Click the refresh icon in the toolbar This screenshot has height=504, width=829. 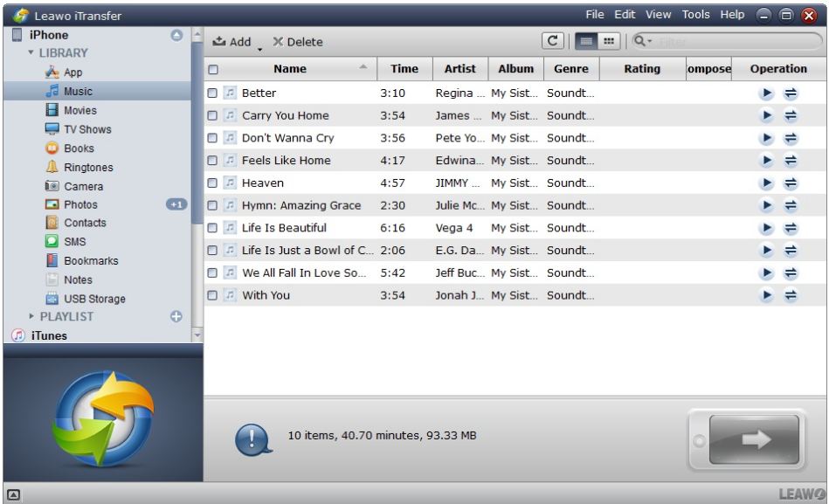click(x=552, y=41)
